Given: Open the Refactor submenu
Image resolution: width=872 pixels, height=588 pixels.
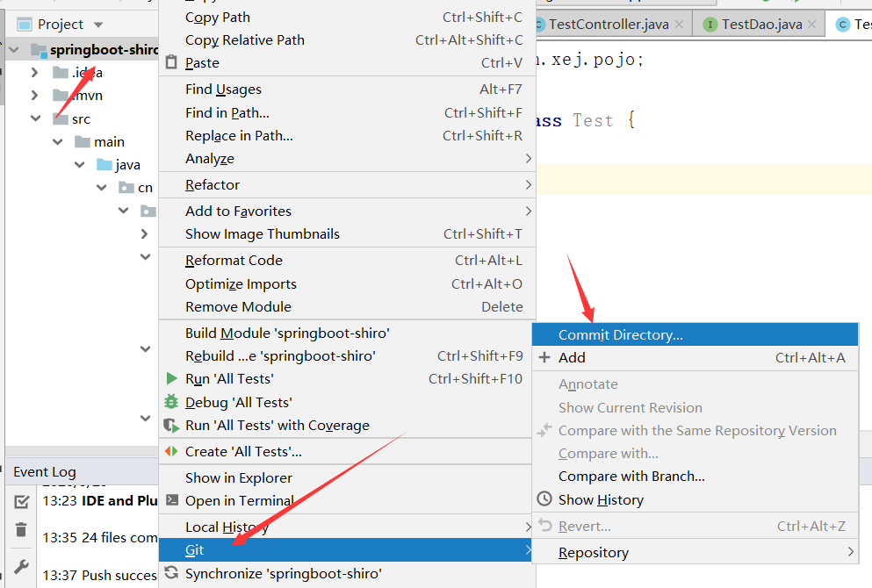Looking at the screenshot, I should pyautogui.click(x=347, y=184).
